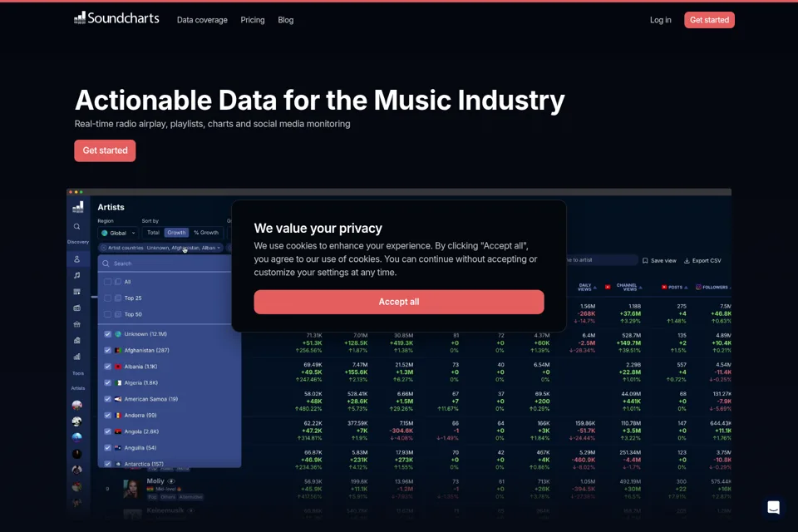Open first artist avatar in sidebar
The height and width of the screenshot is (532, 798).
click(76, 406)
